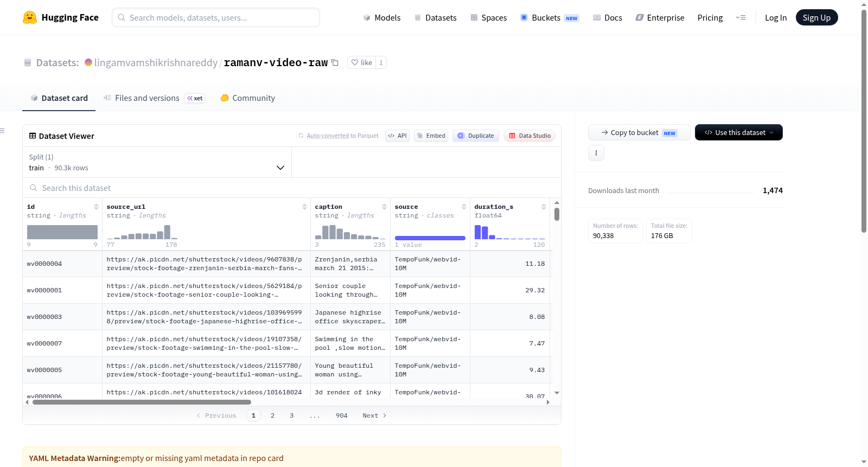Click the table horizontal scrollbar thumb
Screen dimensions: 868x467
click(142, 402)
